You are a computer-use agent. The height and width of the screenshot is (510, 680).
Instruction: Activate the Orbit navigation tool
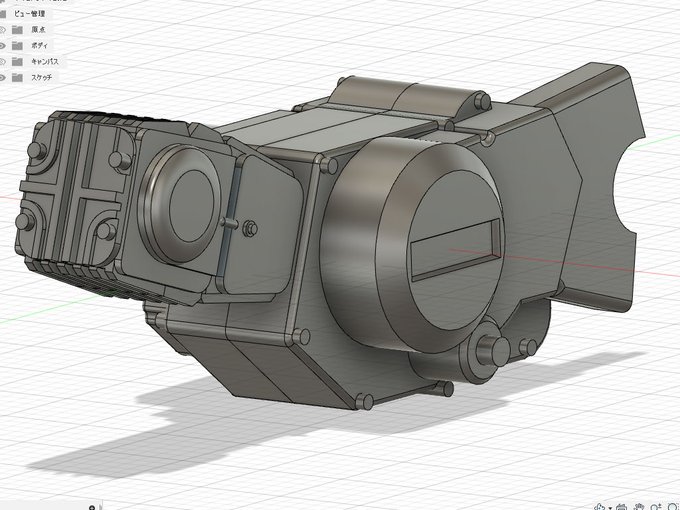point(600,507)
